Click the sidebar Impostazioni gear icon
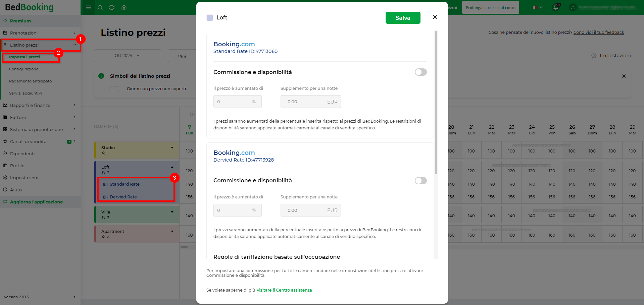644x305 pixels. click(x=5, y=178)
